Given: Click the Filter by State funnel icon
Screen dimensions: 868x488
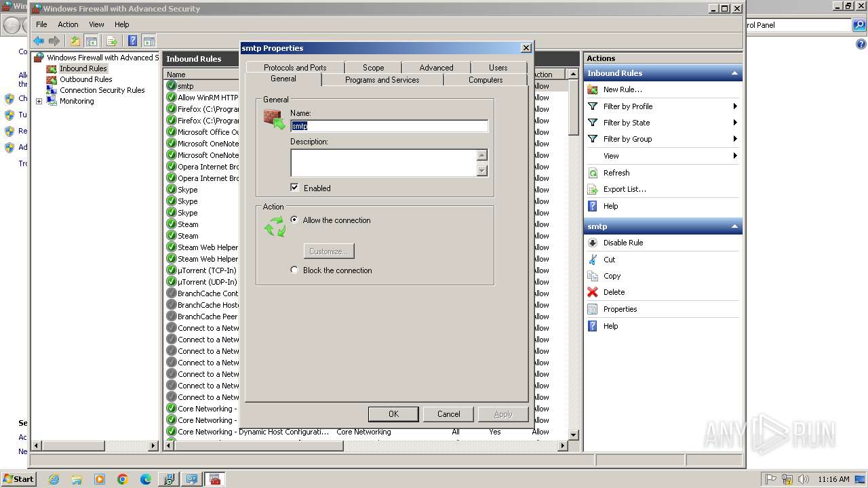Looking at the screenshot, I should tap(593, 123).
